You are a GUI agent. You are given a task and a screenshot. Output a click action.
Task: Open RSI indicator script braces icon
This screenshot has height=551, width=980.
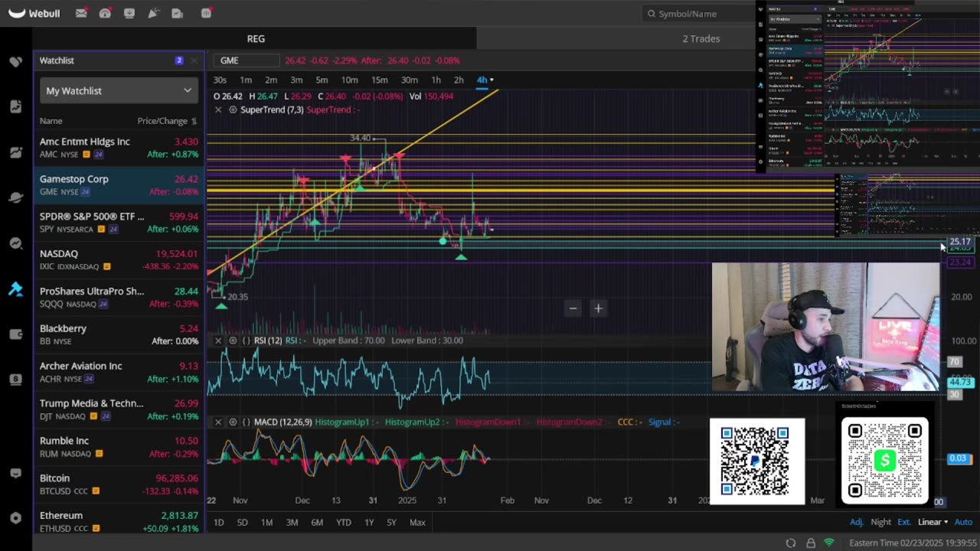[x=247, y=340]
